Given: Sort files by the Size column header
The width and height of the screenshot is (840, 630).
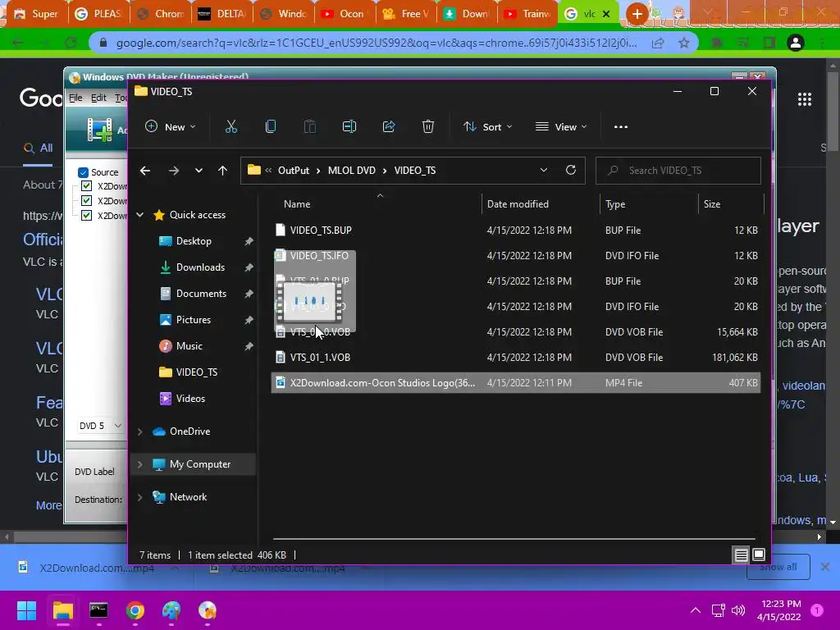Looking at the screenshot, I should click(711, 204).
